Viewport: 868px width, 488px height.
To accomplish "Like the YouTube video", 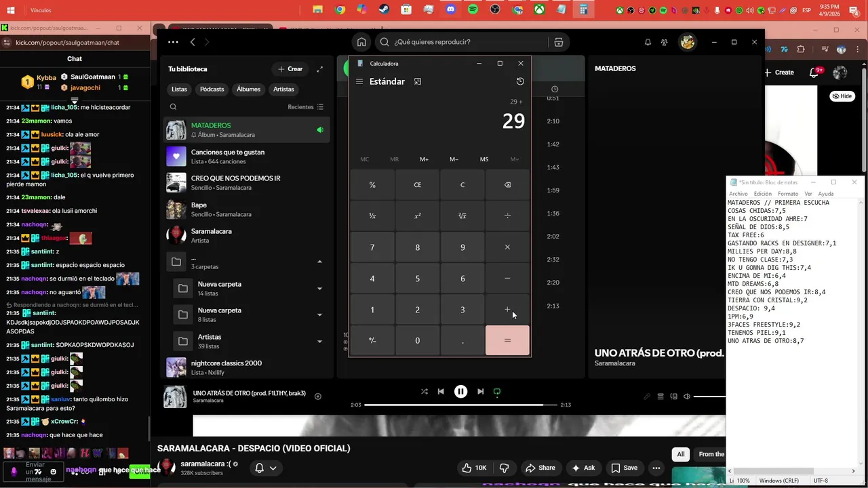I will point(474,468).
